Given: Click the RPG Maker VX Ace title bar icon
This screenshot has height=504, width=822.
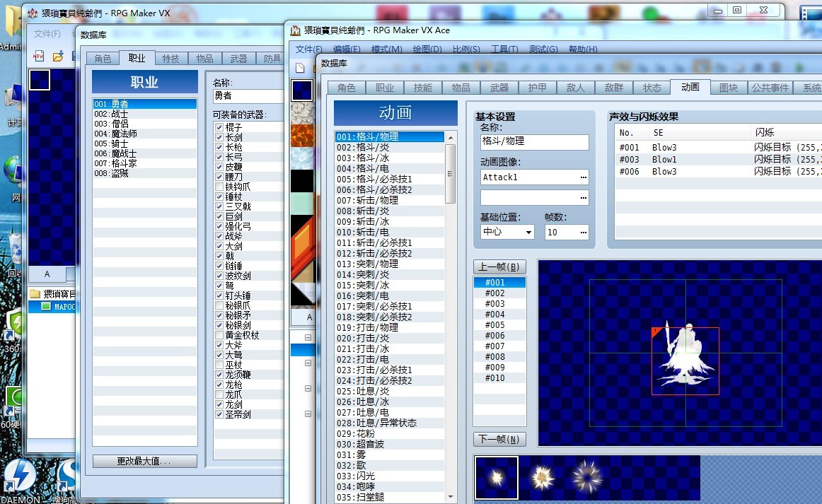Looking at the screenshot, I should pos(296,30).
